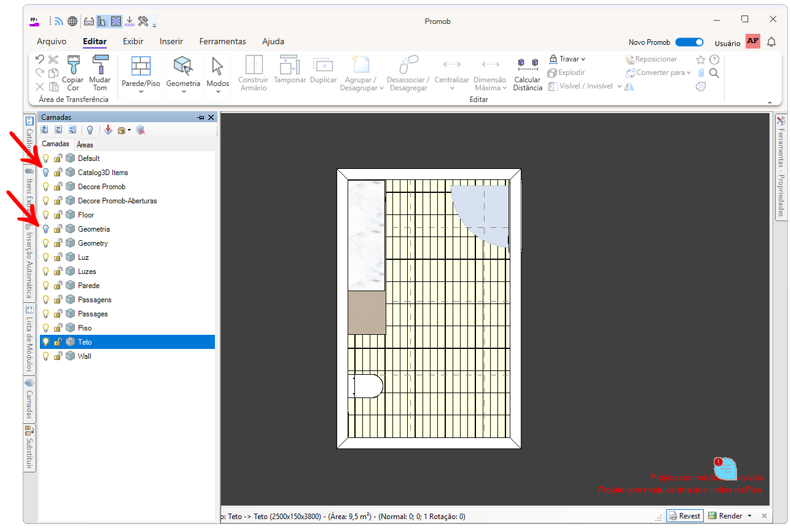Click the undo arrow icon
Screen dimensions: 791x532
click(x=40, y=60)
